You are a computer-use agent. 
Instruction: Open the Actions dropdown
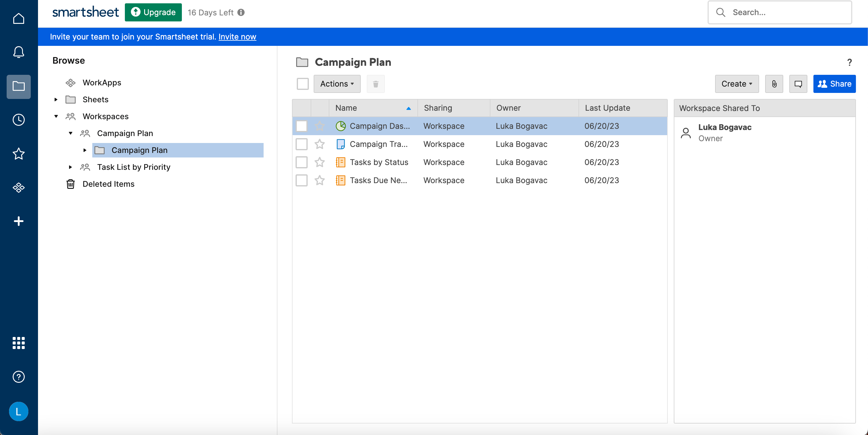coord(337,84)
